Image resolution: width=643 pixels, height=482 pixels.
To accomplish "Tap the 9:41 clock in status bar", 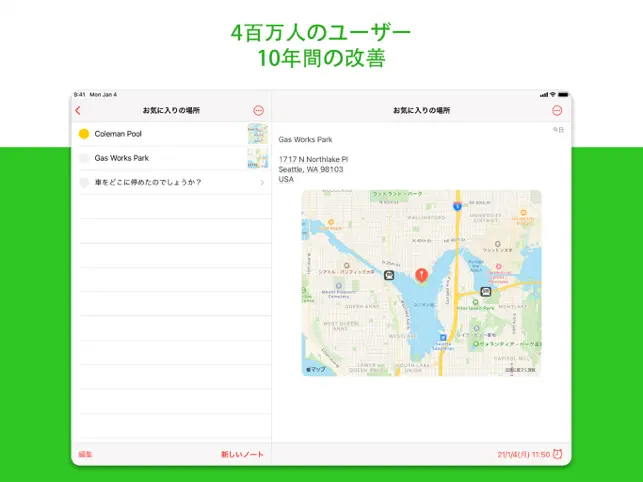I will pos(80,94).
